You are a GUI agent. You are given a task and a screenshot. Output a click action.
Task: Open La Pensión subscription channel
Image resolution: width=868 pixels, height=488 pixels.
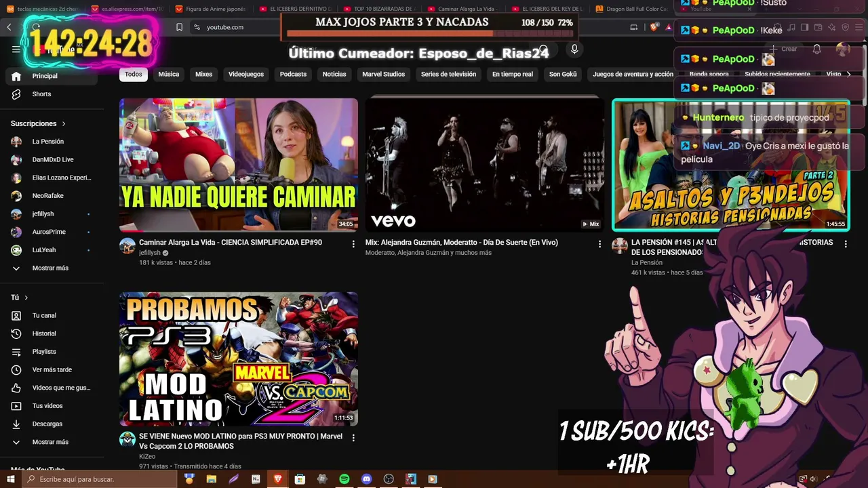50,142
